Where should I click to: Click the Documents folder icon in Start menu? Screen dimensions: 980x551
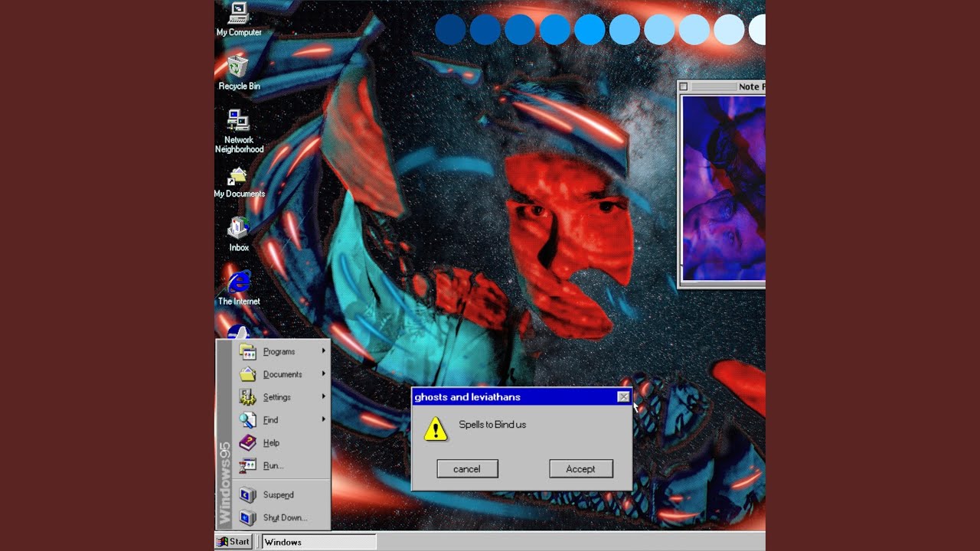pos(247,374)
